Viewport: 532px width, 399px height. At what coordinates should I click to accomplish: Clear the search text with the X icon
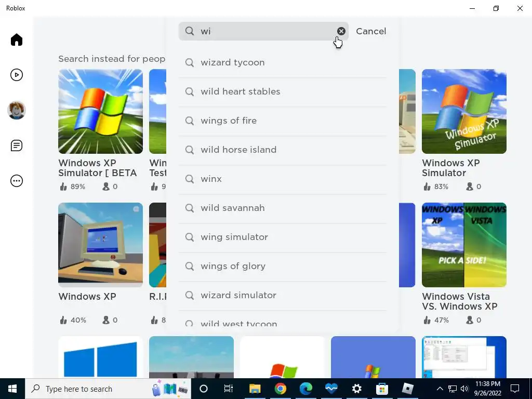point(341,31)
